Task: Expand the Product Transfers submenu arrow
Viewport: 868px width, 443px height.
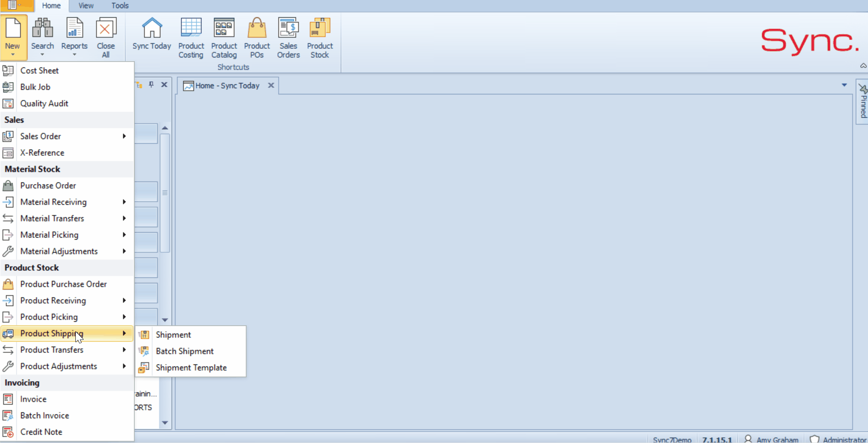Action: pyautogui.click(x=124, y=349)
